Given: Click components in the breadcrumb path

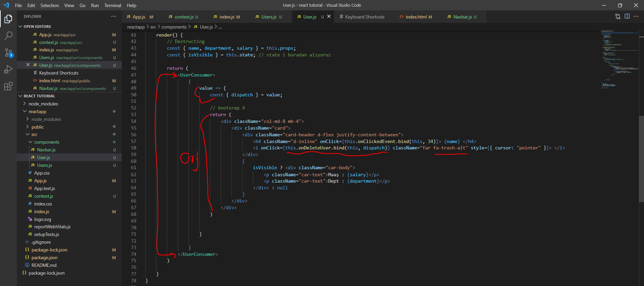Looking at the screenshot, I should [174, 27].
